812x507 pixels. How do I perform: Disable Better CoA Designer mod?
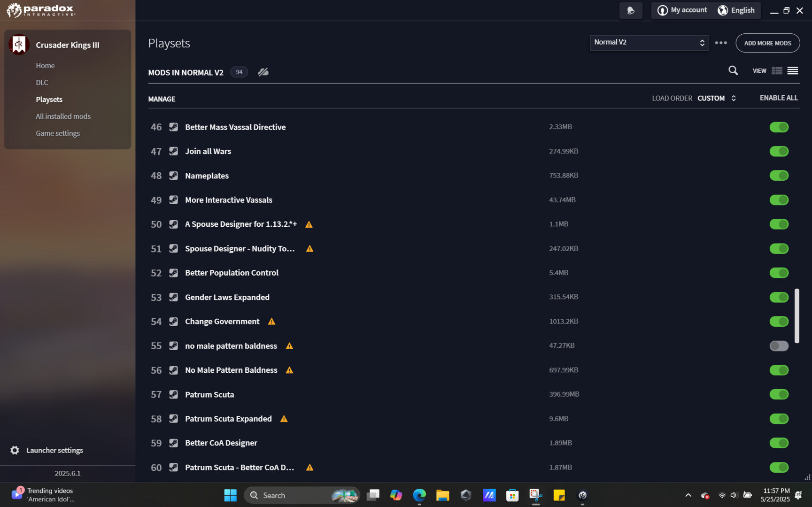tap(779, 443)
